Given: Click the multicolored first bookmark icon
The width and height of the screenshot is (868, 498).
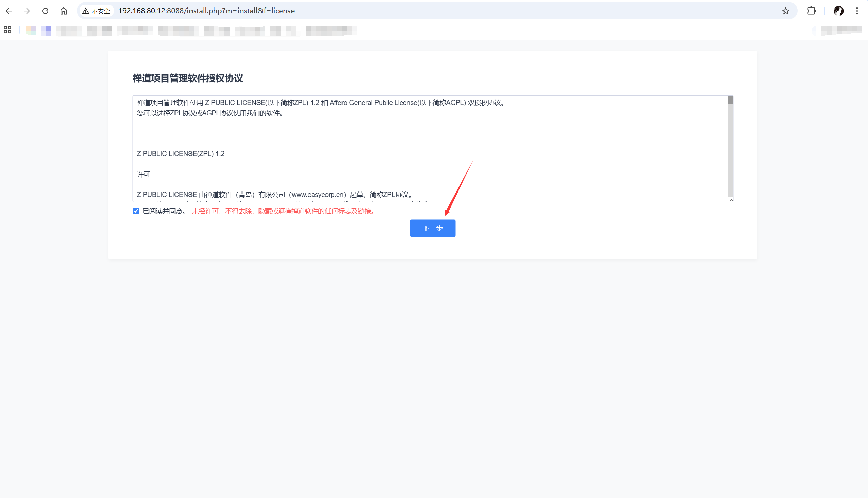Looking at the screenshot, I should [x=30, y=30].
